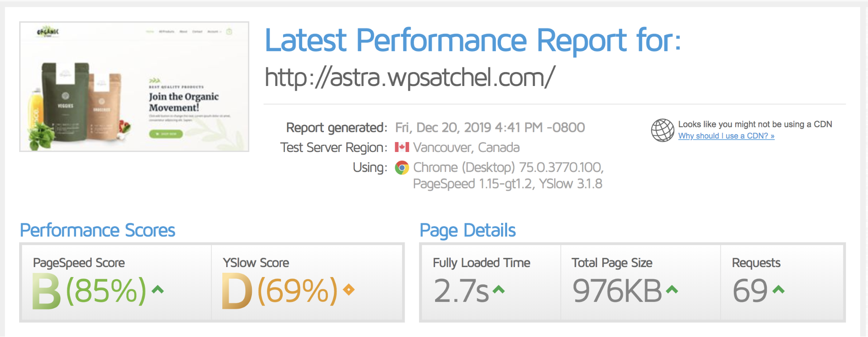
Task: Select Contact in the preview navigation
Action: 197,32
